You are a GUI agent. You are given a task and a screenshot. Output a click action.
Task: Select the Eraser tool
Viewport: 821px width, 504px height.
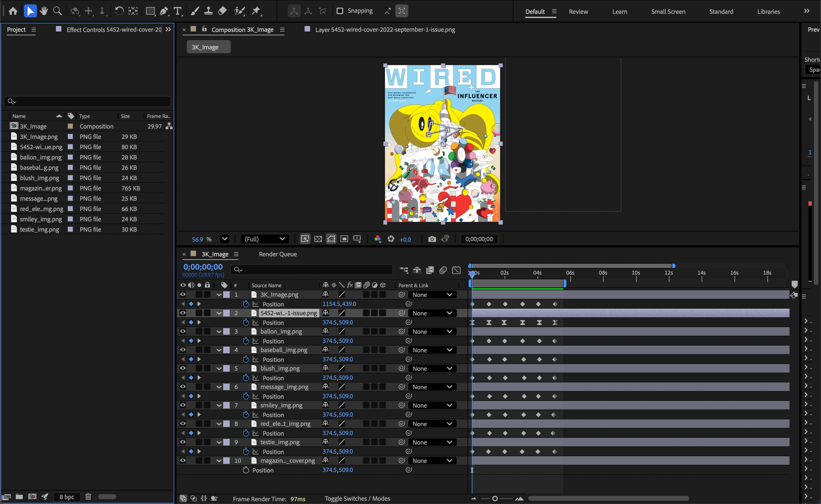click(x=222, y=11)
